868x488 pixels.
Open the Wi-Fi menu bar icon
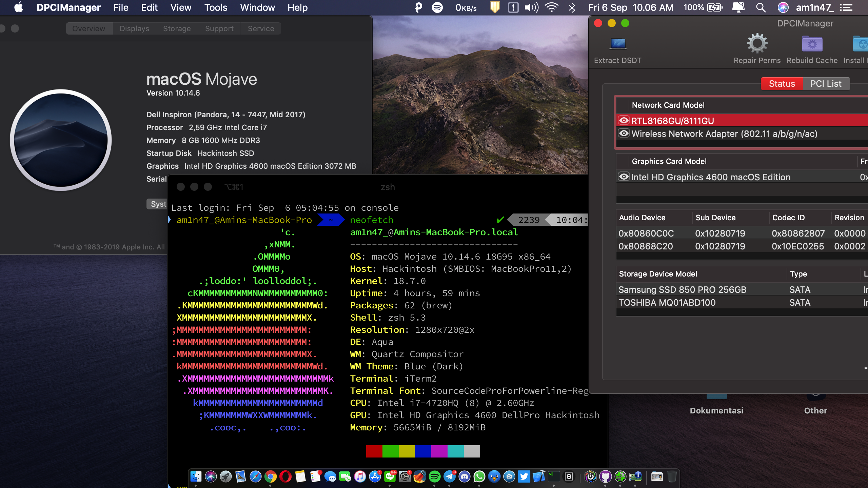pos(552,7)
